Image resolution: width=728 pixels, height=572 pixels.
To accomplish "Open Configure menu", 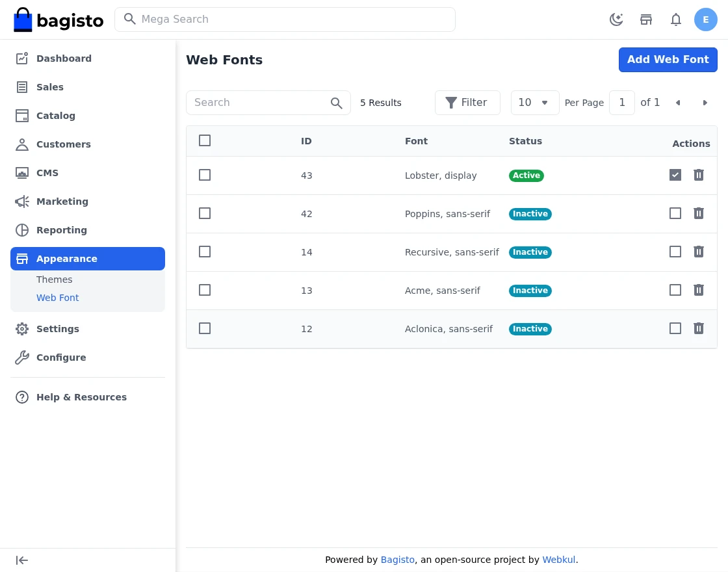I will point(88,357).
